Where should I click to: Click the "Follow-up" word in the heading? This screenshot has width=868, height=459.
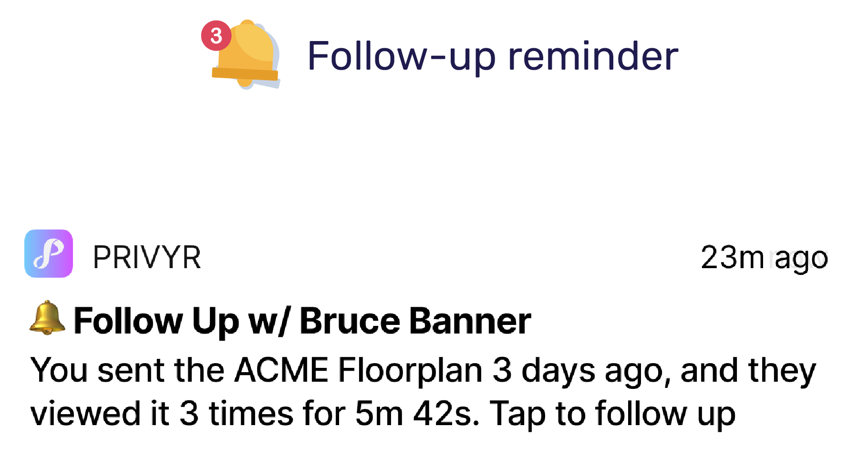coord(401,56)
